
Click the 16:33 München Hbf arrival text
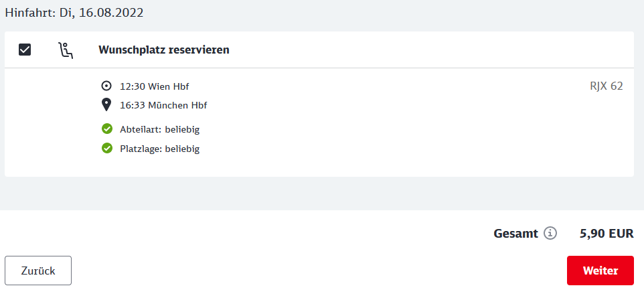[163, 106]
